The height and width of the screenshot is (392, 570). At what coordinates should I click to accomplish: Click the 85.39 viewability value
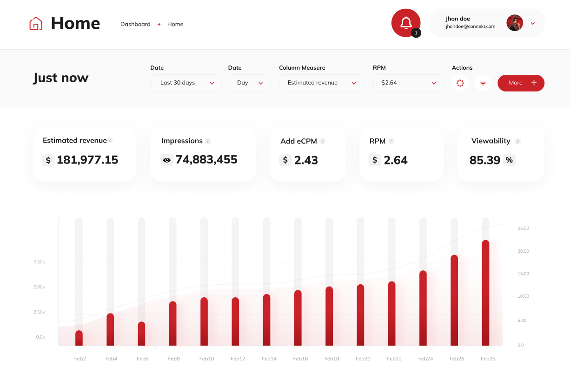485,160
